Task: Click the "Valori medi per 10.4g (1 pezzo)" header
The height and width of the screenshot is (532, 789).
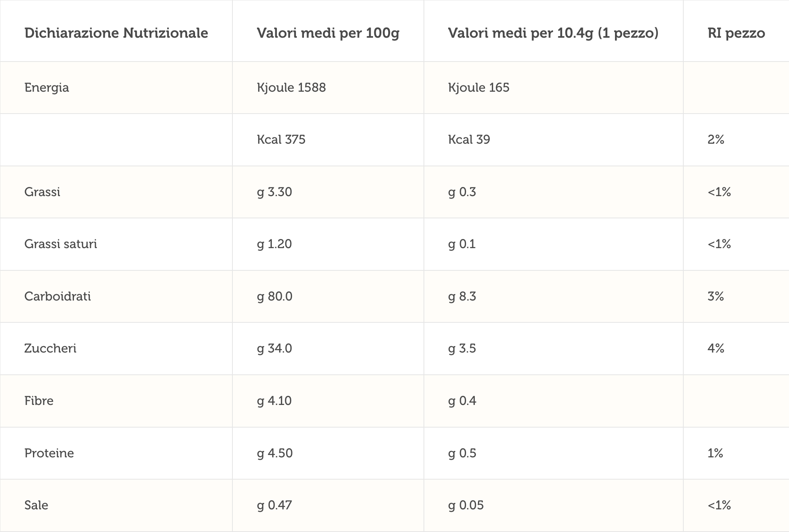Action: click(x=553, y=33)
